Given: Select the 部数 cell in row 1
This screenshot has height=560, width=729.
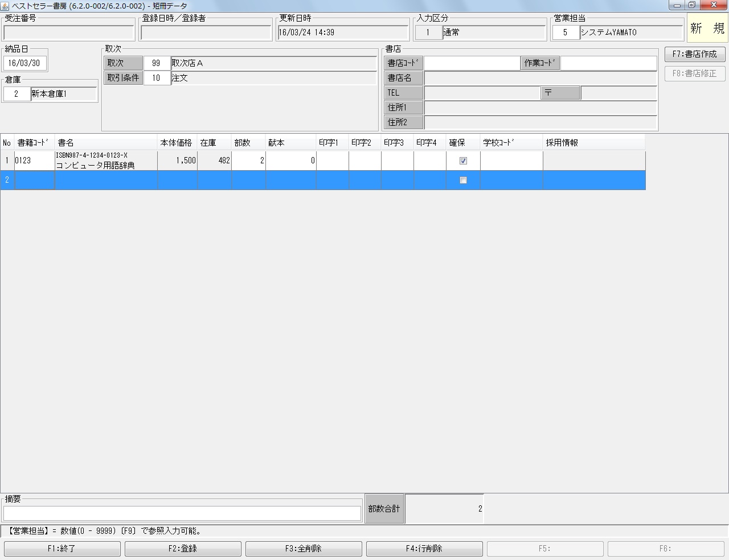Looking at the screenshot, I should point(248,161).
